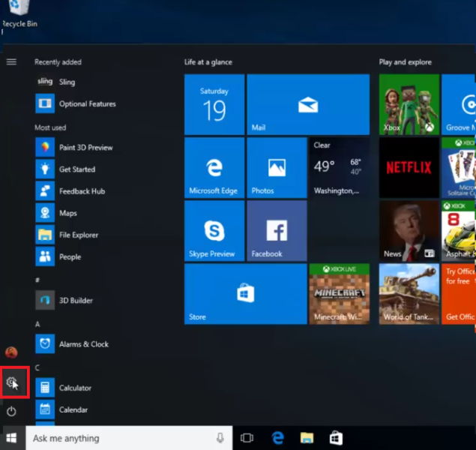Click the C letter header in app list
This screenshot has height=450, width=476.
pyautogui.click(x=37, y=368)
